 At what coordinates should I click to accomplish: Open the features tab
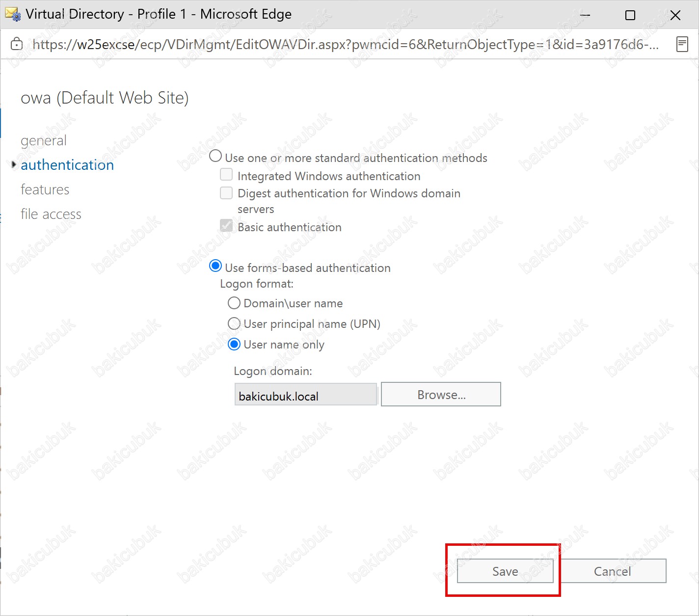tap(45, 189)
